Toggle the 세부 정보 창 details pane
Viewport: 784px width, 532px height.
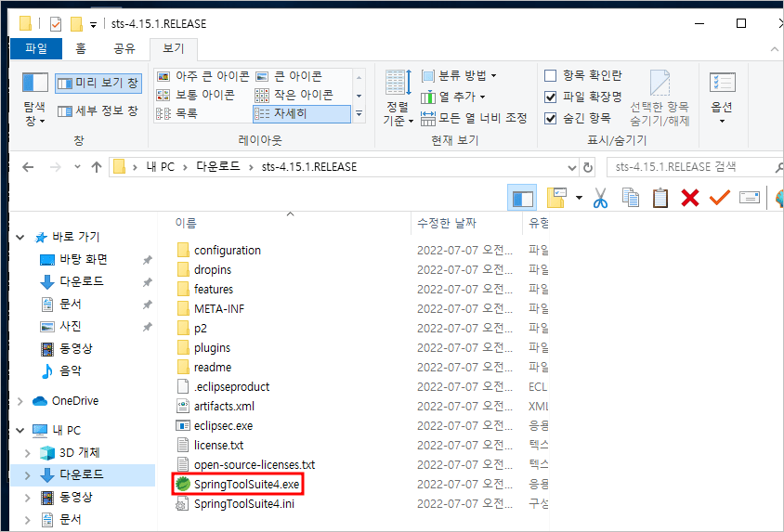coord(98,110)
